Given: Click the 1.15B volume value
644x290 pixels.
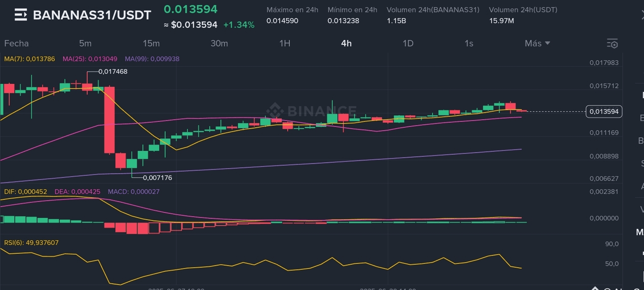Looking at the screenshot, I should pos(396,21).
